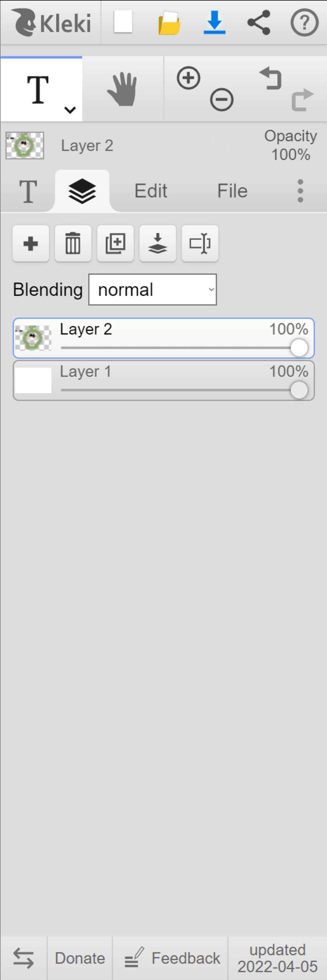The image size is (327, 980).
Task: Switch to the Edit tab
Action: click(x=151, y=191)
